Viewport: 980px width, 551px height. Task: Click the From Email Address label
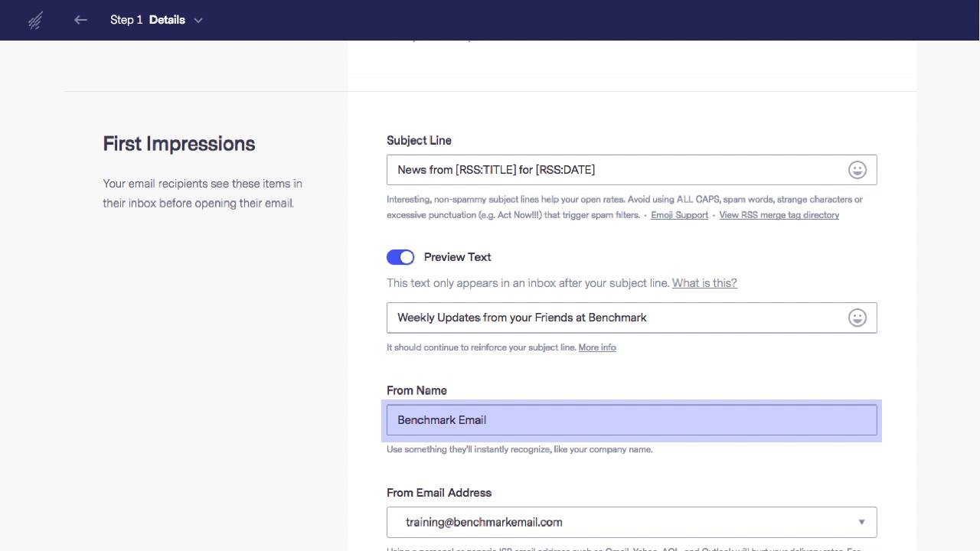coord(439,493)
